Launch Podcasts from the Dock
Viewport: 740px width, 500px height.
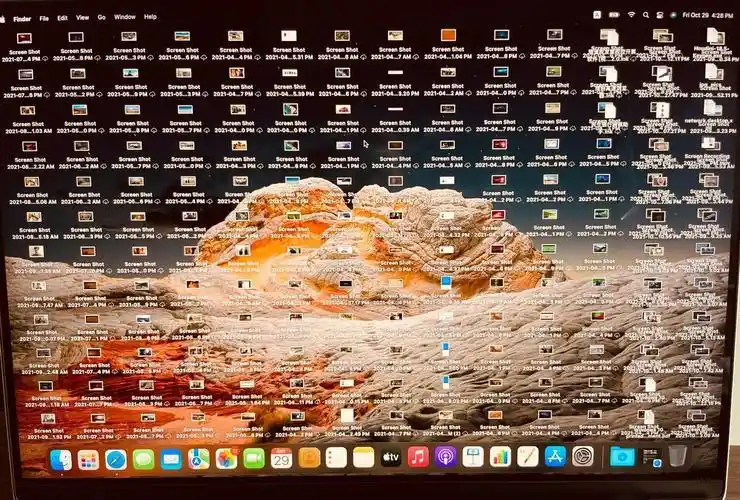pyautogui.click(x=446, y=457)
